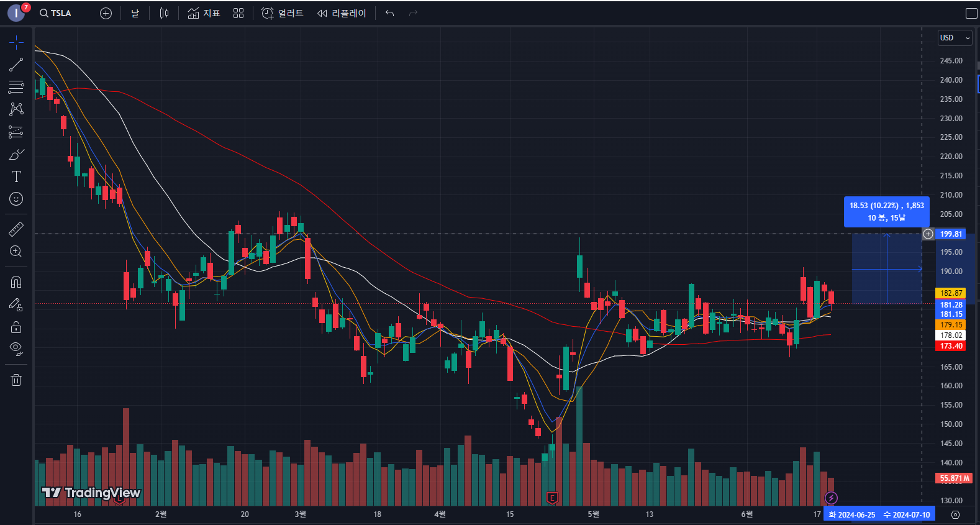Open the user profile avatar menu
This screenshot has height=525, width=980.
click(17, 13)
